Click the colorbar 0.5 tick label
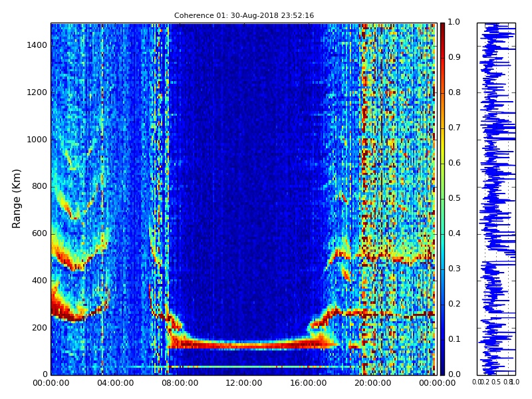 click(454, 198)
